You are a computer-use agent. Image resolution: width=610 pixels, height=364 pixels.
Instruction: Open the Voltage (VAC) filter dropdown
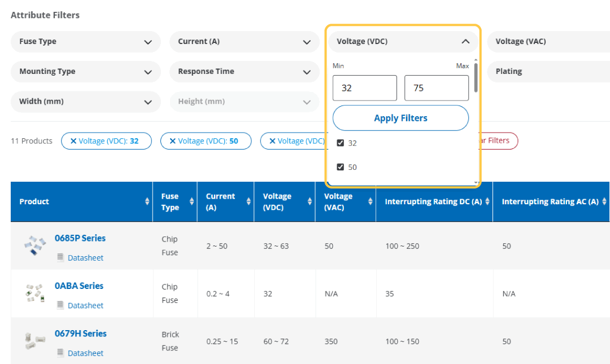point(548,42)
